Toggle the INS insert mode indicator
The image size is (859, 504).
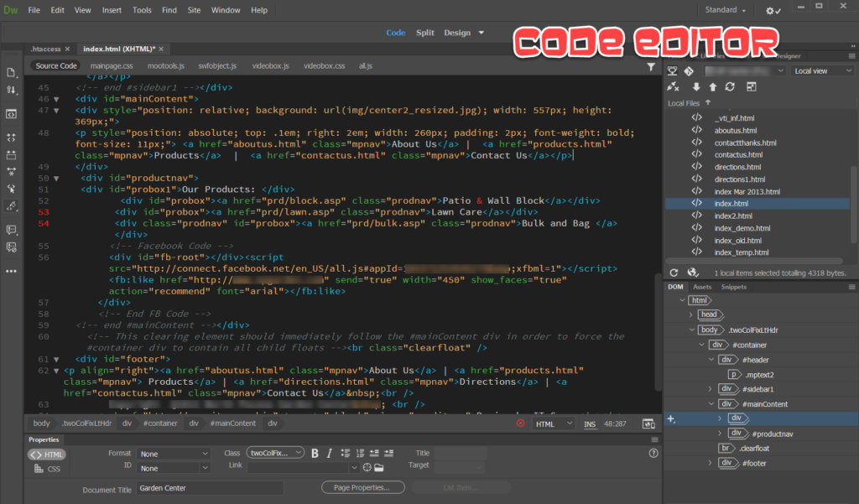[x=590, y=424]
